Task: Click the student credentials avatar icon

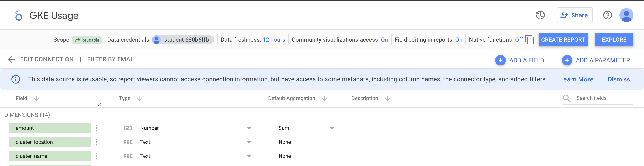Action: tap(156, 40)
